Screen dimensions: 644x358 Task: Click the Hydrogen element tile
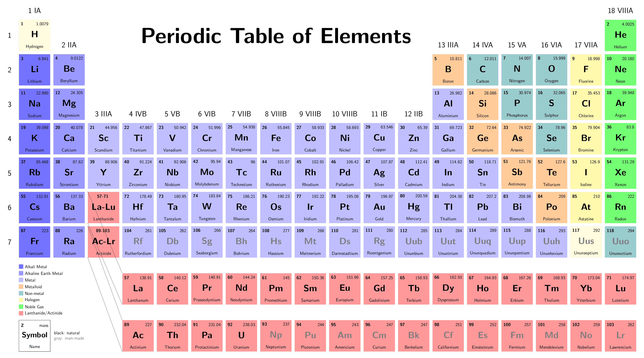pos(35,35)
